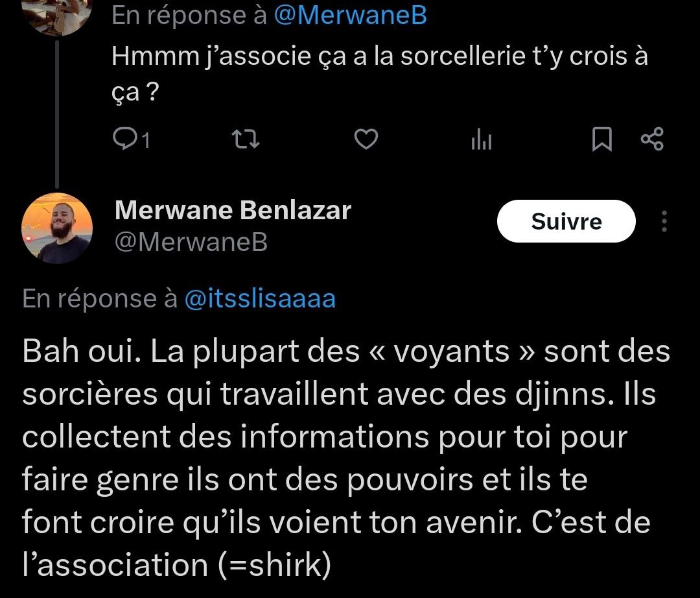Open the three-dot more options menu
Screen dimensions: 700x598
tap(664, 221)
